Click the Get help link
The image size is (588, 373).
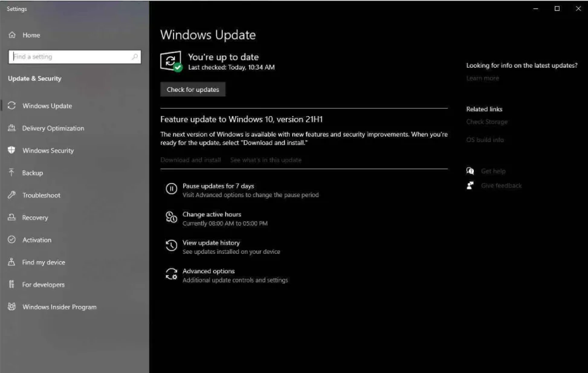(x=493, y=171)
